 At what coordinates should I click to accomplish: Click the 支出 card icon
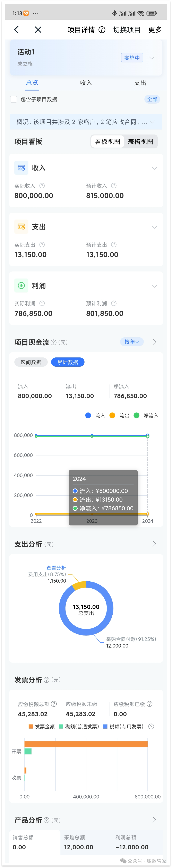coord(21,227)
